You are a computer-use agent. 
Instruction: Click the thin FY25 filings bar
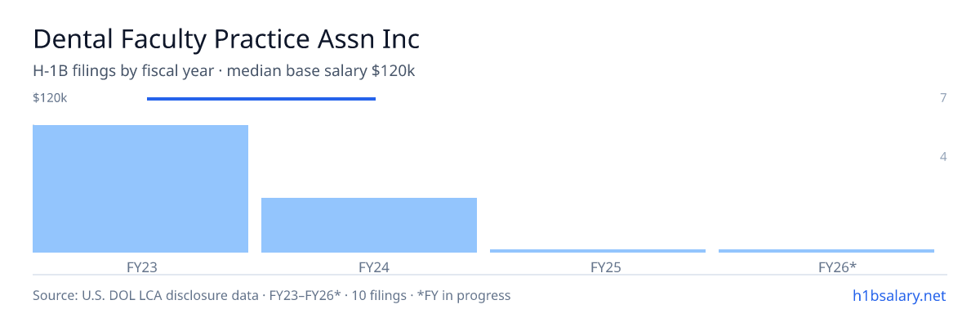coord(598,250)
